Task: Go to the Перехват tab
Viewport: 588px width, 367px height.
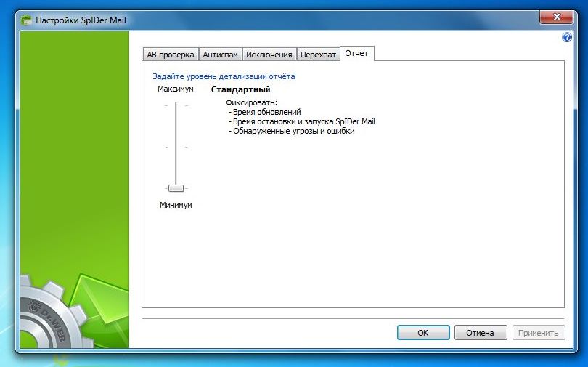Action: tap(318, 55)
